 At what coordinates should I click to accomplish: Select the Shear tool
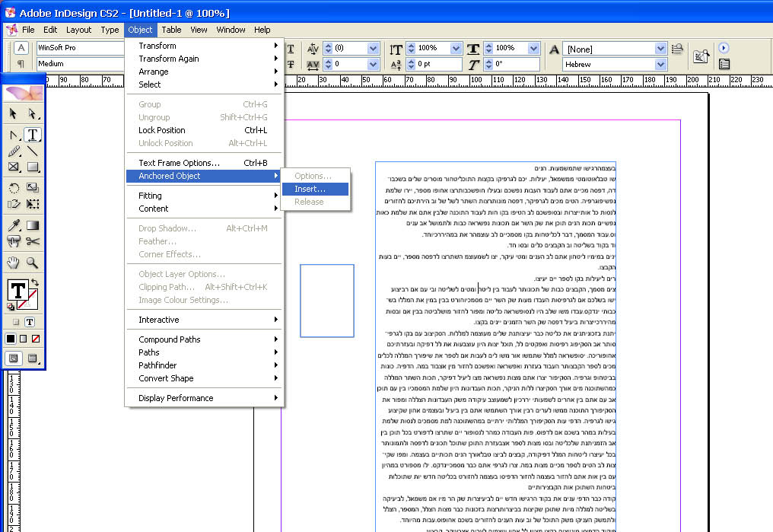(x=14, y=204)
